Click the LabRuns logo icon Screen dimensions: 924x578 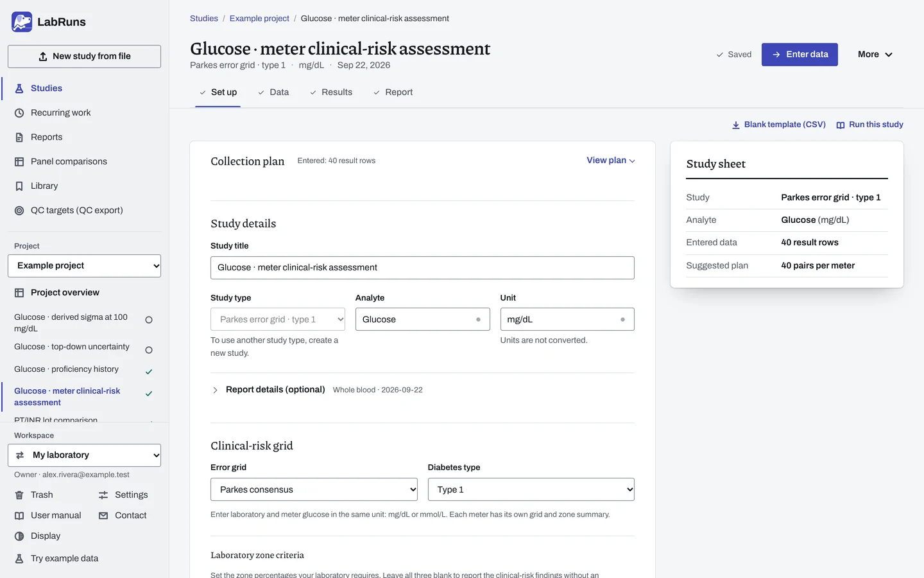coord(22,22)
